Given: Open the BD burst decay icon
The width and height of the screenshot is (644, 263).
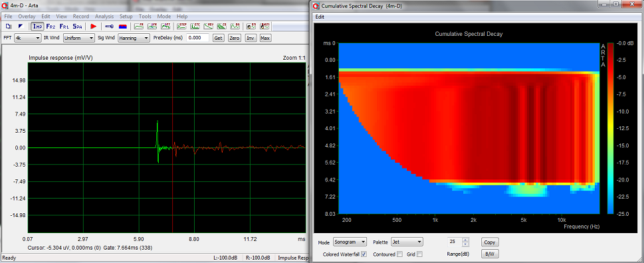Looking at the screenshot, I should pos(235,27).
